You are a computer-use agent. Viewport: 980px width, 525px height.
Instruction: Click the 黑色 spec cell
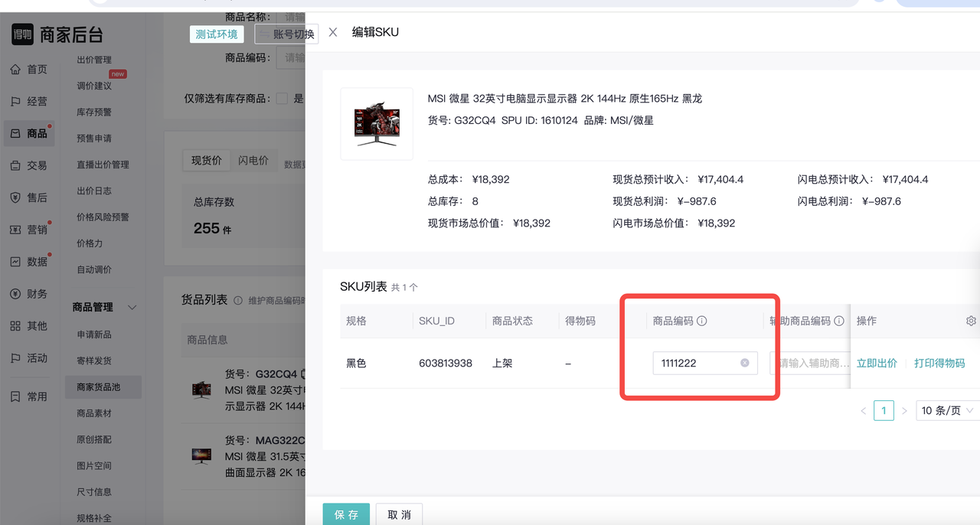[356, 364]
